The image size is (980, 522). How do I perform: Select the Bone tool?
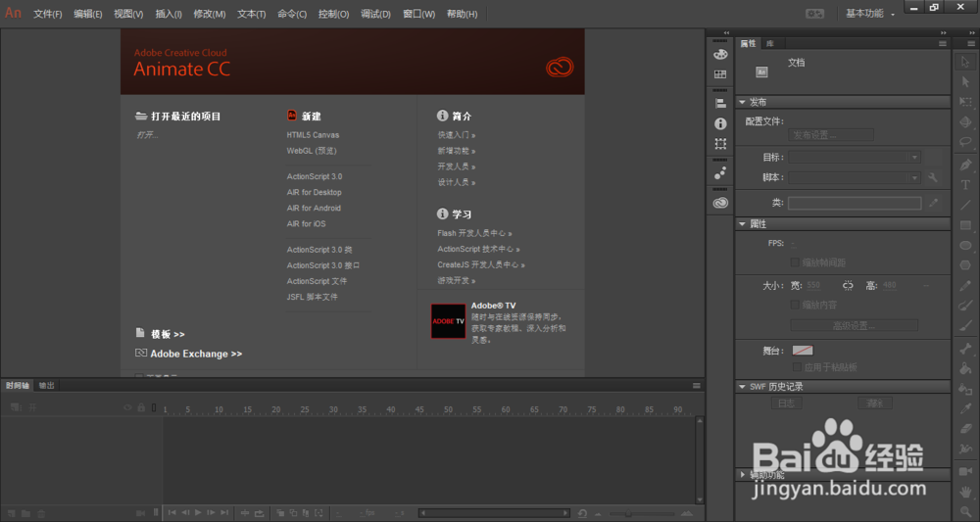tap(965, 349)
